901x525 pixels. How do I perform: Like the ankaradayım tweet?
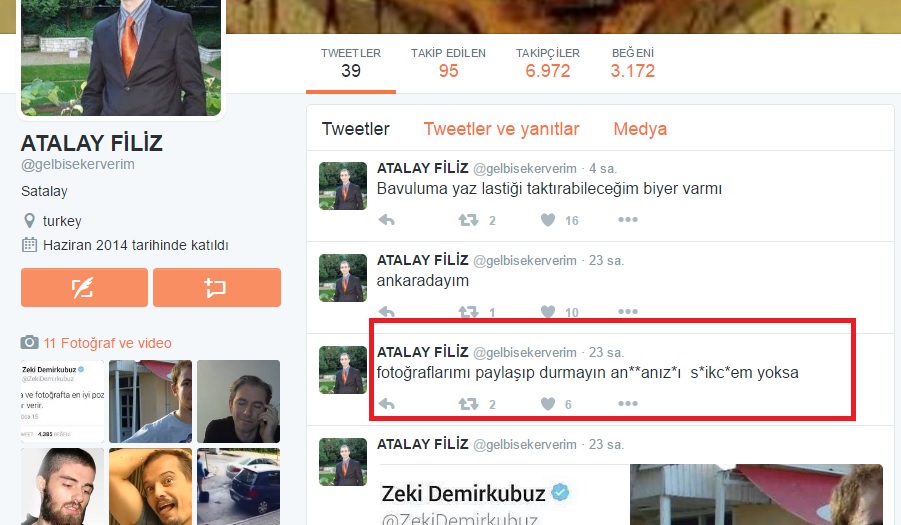pos(548,312)
